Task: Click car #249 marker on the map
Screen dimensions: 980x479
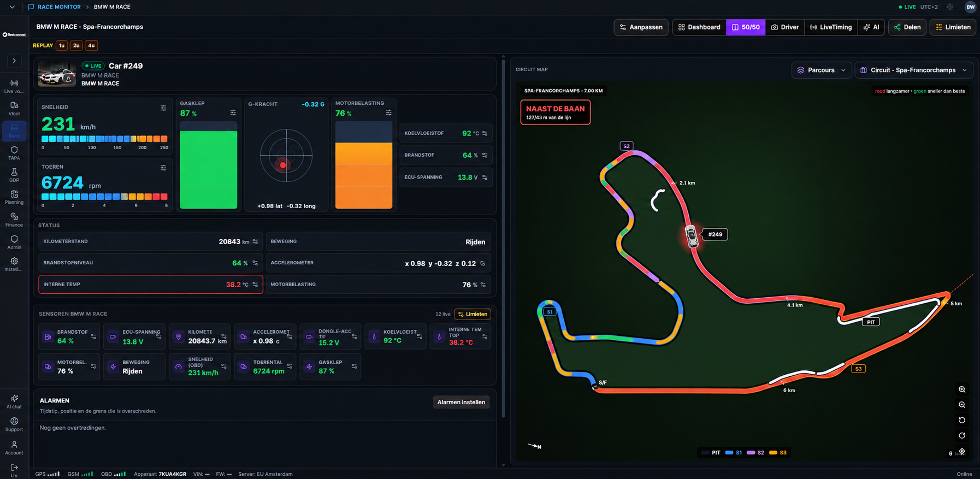Action: coord(692,236)
